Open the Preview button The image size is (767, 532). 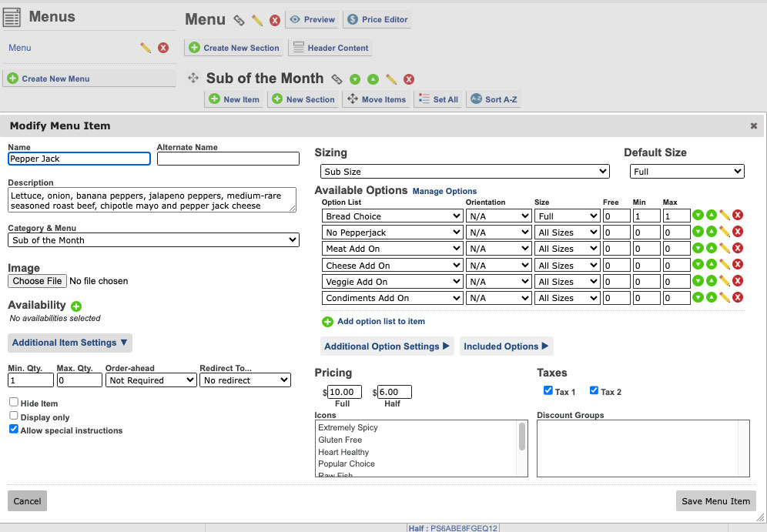(x=313, y=19)
